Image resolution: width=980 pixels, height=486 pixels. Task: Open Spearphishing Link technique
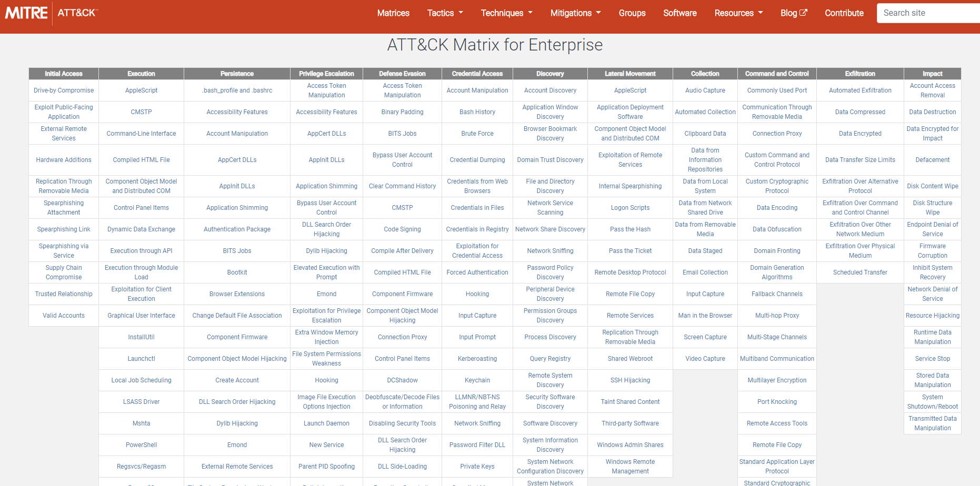point(64,229)
